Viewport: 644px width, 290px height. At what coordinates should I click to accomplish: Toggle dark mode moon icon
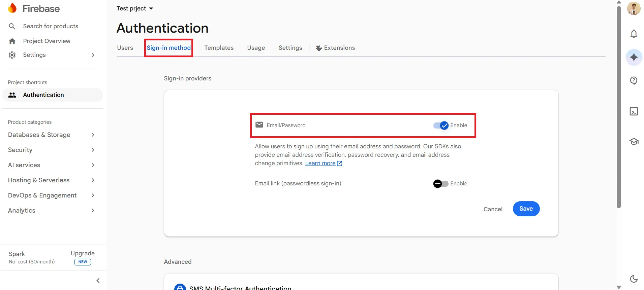pos(634,279)
